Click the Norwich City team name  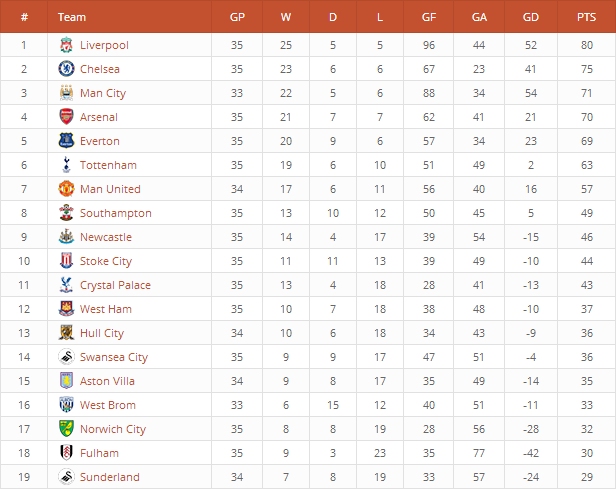(x=113, y=429)
